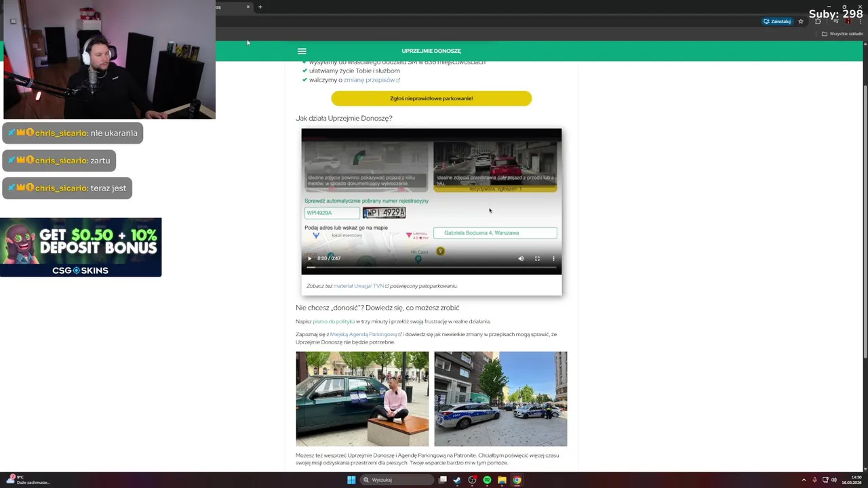Expand the system tray hidden icons chevron
Image resolution: width=868 pixels, height=488 pixels.
804,480
